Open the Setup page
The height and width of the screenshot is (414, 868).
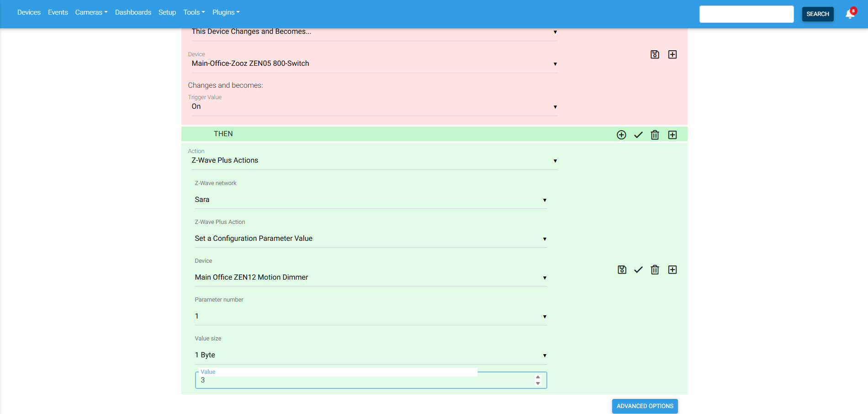[x=167, y=12]
